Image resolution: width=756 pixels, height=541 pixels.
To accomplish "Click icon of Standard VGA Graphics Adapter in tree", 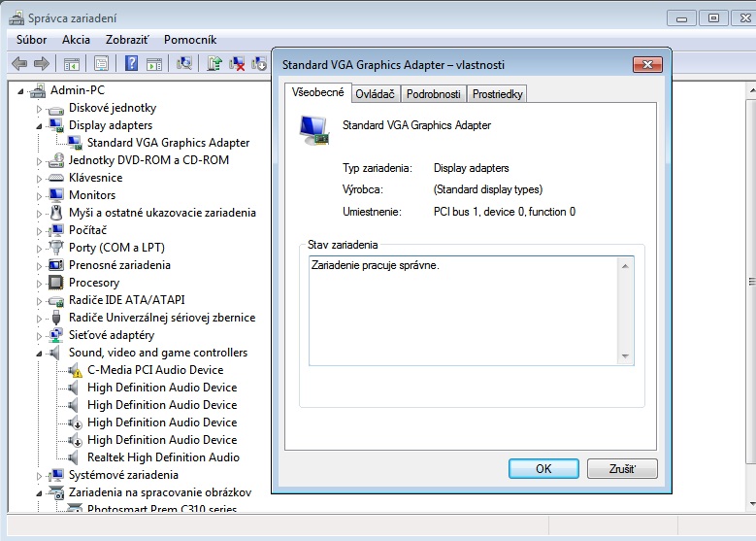I will tap(75, 143).
